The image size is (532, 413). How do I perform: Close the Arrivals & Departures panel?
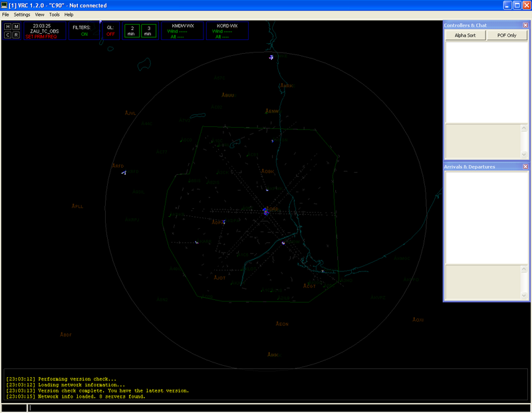(x=525, y=167)
